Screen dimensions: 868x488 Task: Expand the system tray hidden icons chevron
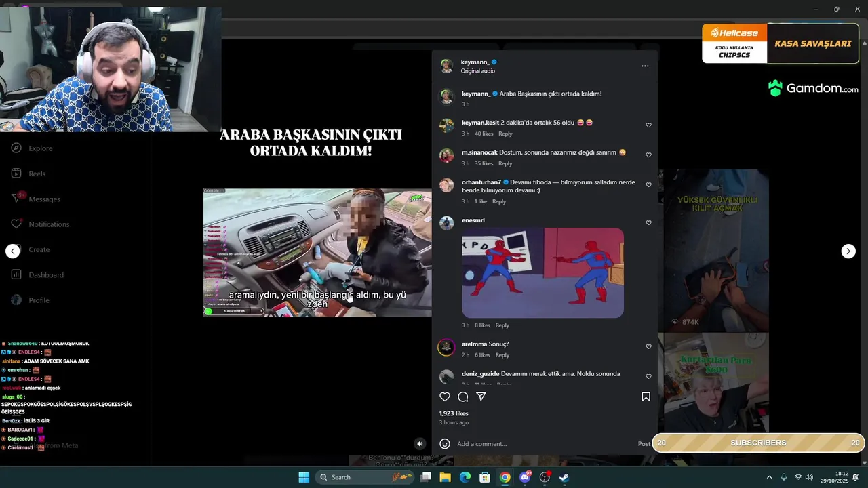[769, 477]
